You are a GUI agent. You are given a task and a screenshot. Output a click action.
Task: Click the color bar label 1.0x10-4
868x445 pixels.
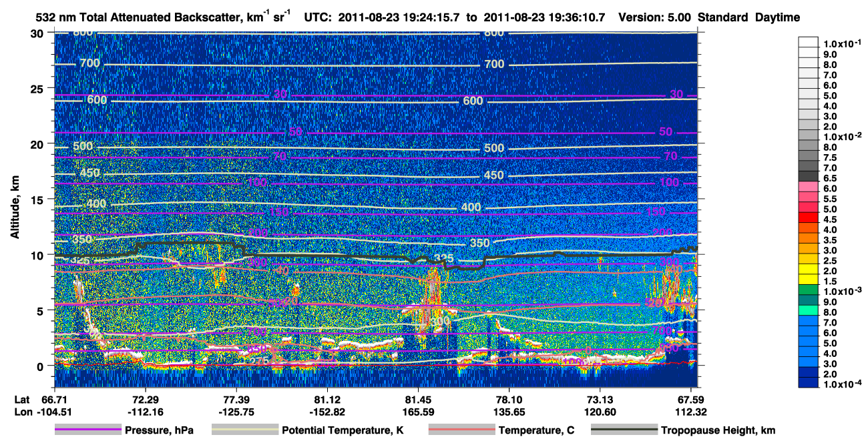click(843, 384)
